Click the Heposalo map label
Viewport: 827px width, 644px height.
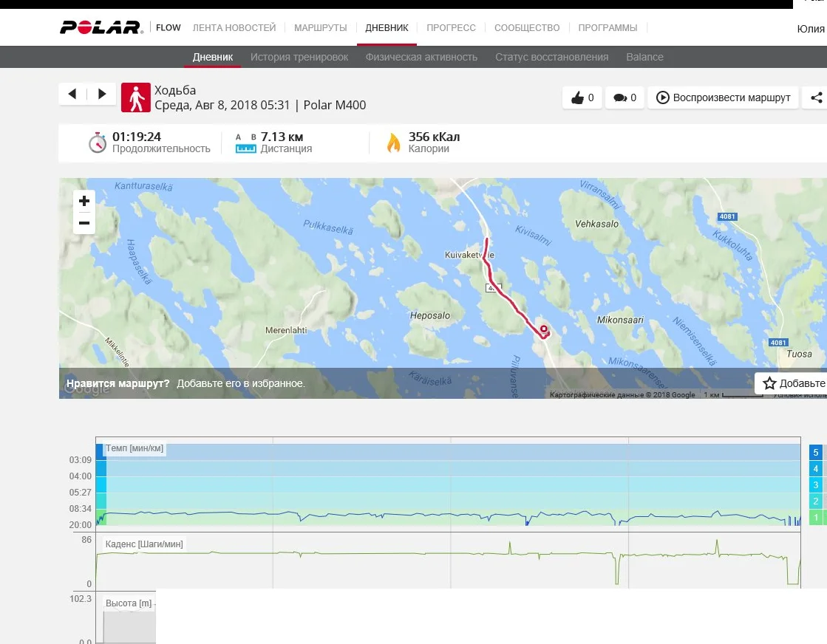pos(430,315)
